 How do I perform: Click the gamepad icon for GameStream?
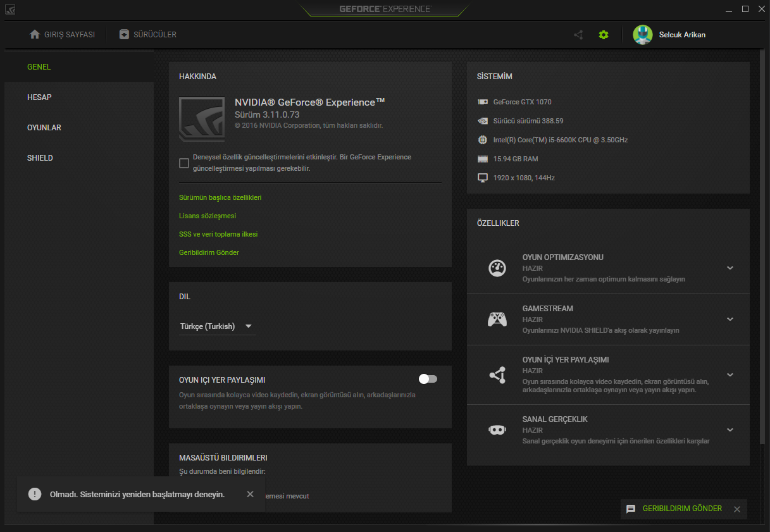coord(497,319)
